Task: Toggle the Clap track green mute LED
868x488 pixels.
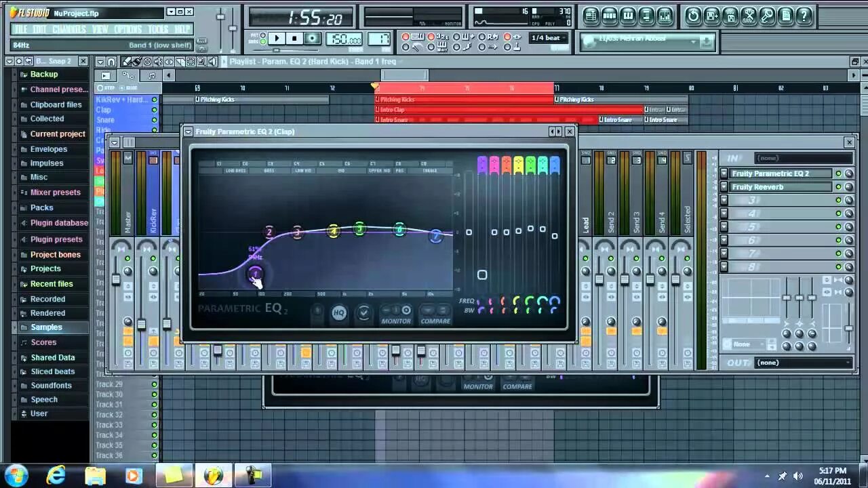Action: coord(154,110)
